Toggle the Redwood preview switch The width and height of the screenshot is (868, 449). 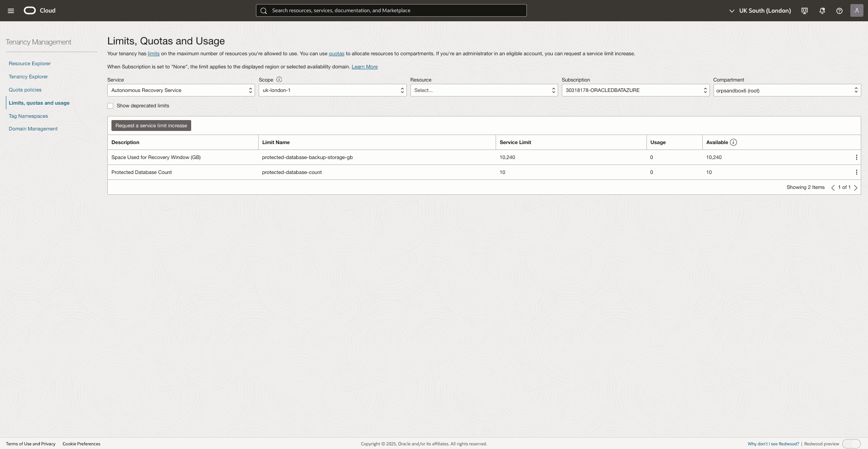pos(852,444)
